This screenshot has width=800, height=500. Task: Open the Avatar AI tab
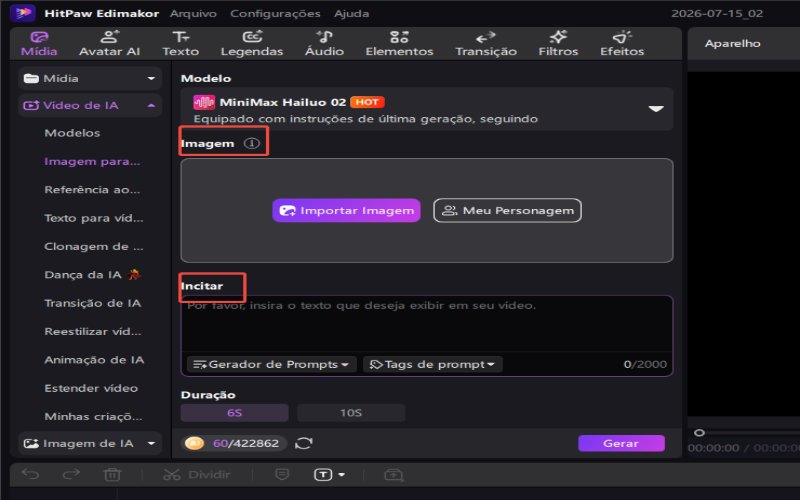pos(109,44)
